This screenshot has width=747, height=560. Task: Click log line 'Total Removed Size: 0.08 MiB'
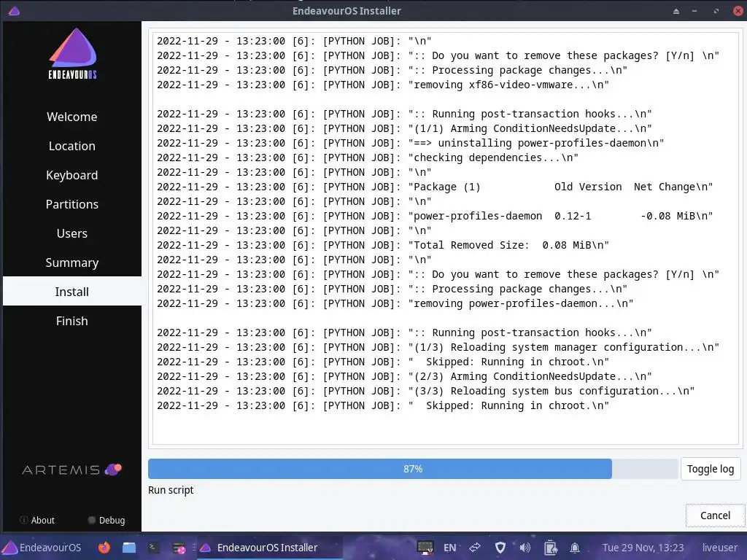(x=383, y=245)
